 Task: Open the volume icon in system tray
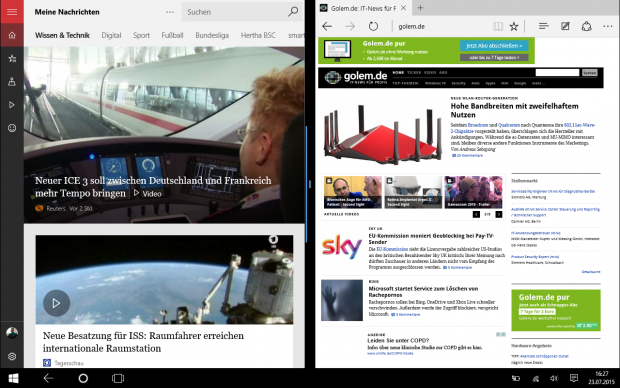point(554,379)
